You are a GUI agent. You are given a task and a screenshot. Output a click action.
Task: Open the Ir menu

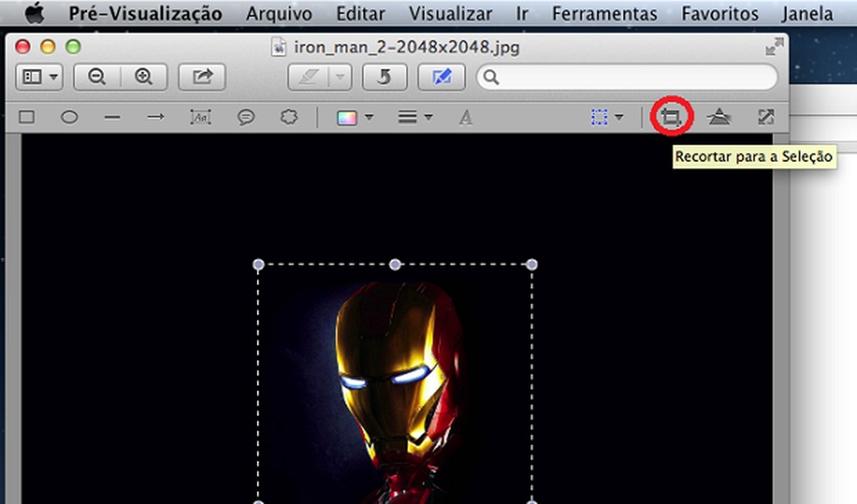[522, 14]
